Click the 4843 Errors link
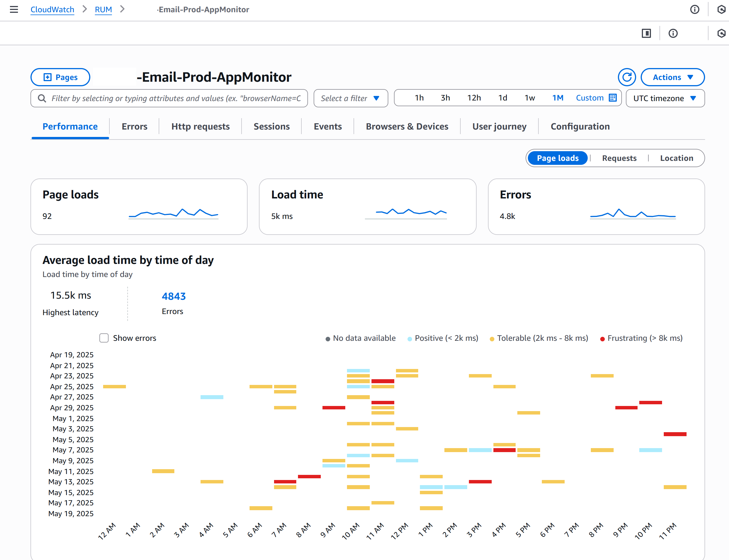 (x=173, y=296)
